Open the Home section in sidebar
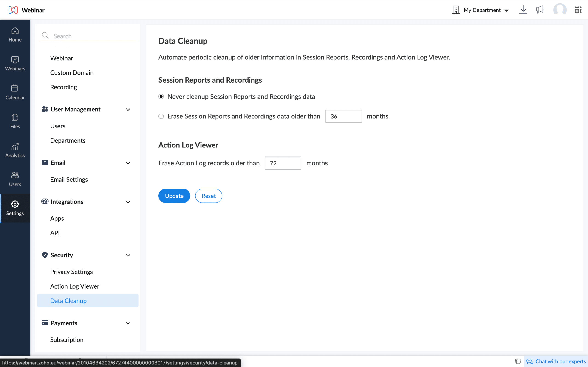Screen dimensions: 588x367 click(x=15, y=34)
